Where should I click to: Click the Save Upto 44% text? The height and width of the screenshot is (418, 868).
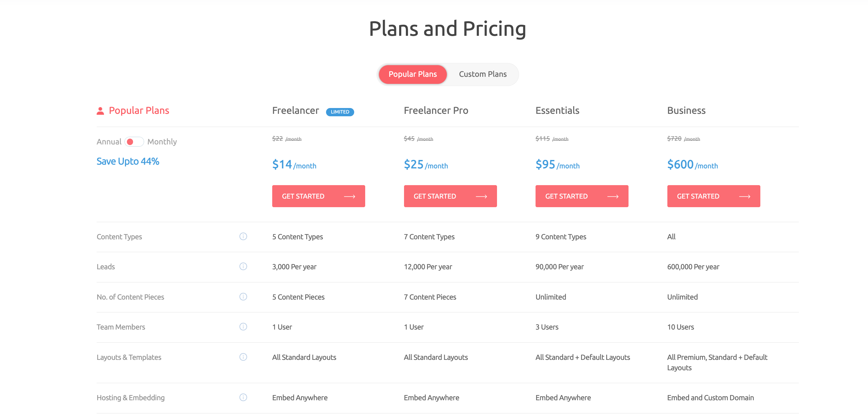pos(128,161)
